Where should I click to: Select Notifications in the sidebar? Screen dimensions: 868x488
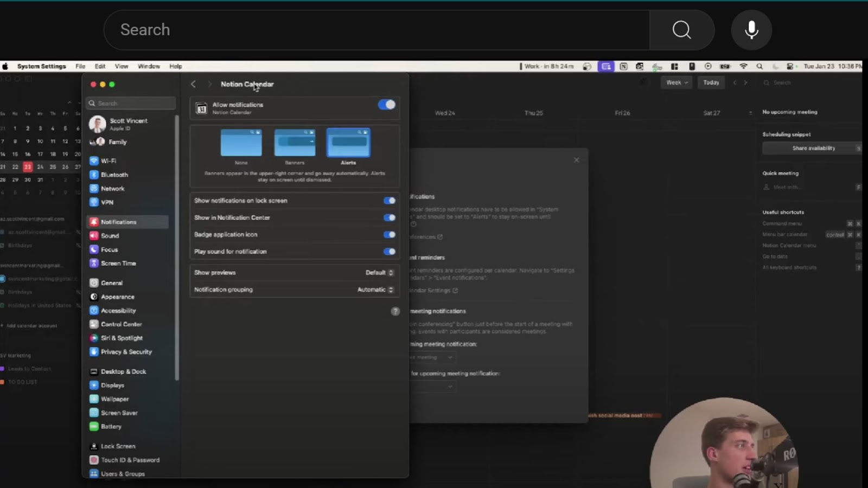tap(127, 222)
